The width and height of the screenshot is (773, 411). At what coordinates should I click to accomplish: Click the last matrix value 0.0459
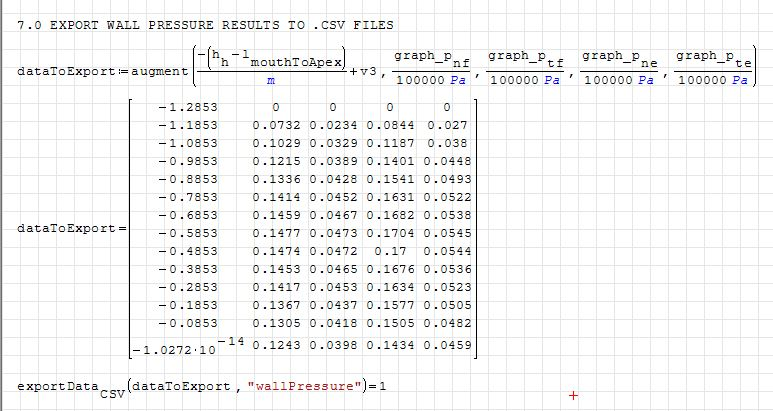point(446,344)
